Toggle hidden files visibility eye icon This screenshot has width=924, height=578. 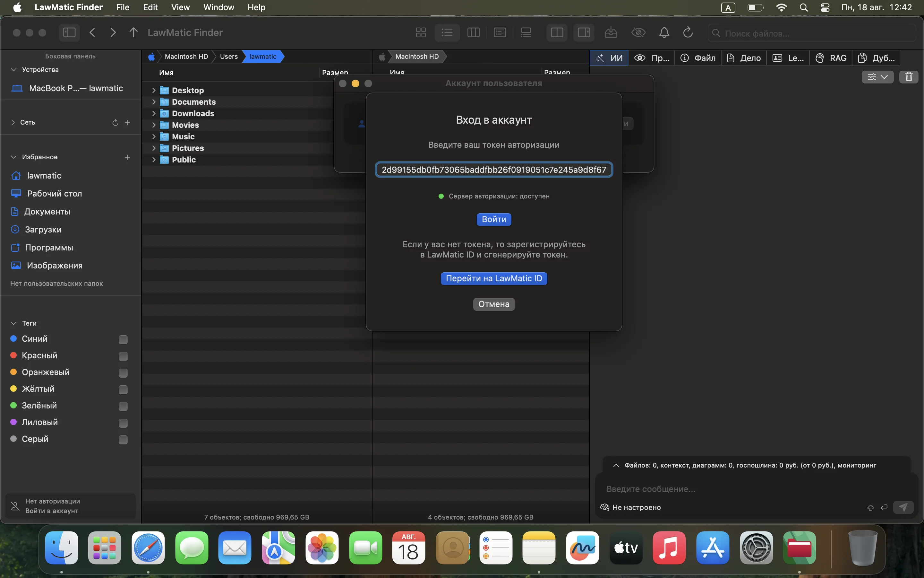(x=638, y=32)
